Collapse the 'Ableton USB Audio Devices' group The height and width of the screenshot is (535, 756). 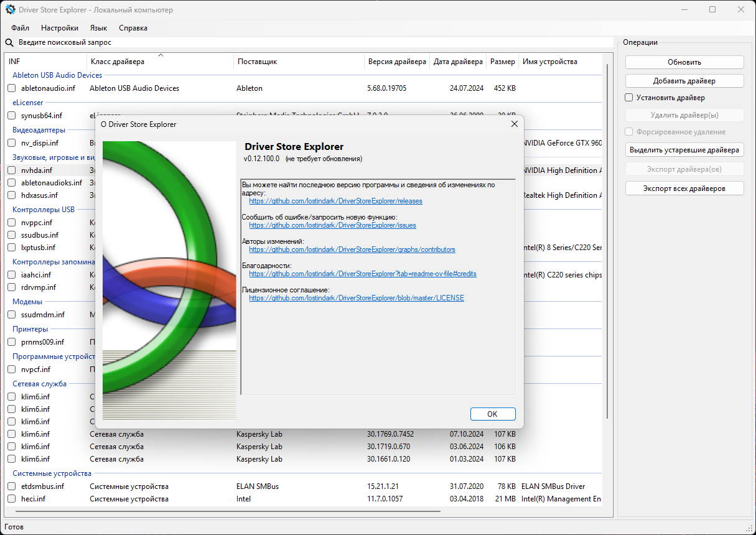click(57, 75)
